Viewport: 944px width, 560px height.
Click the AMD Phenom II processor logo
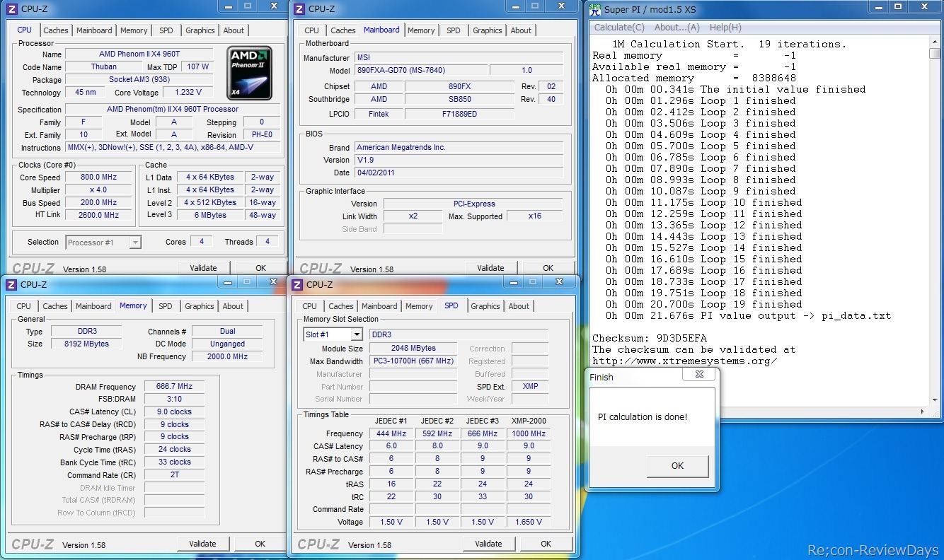(249, 73)
